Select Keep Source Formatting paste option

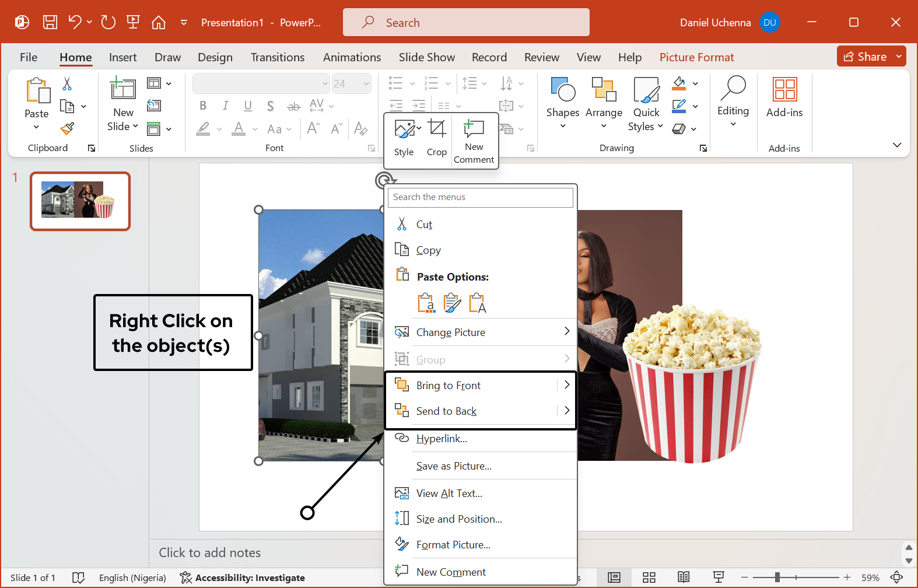click(x=452, y=303)
